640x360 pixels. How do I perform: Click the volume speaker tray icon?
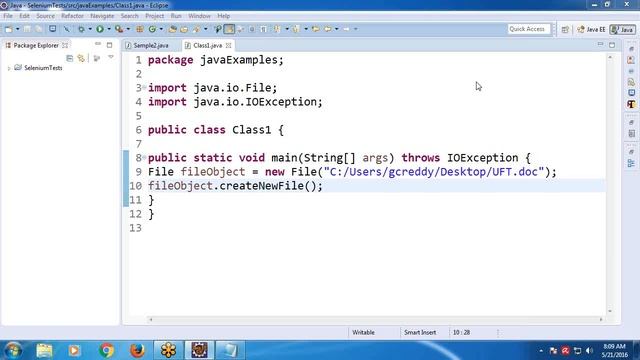tap(589, 351)
